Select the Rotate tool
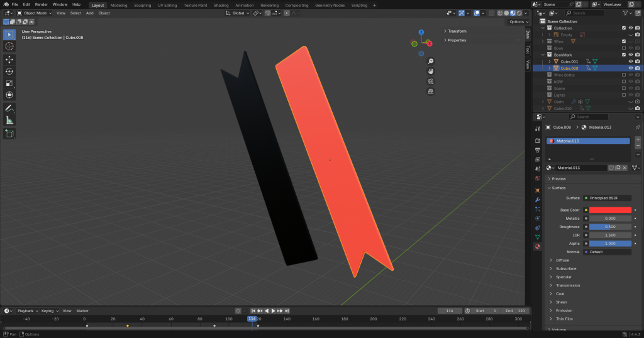The height and width of the screenshot is (338, 644). pos(9,71)
